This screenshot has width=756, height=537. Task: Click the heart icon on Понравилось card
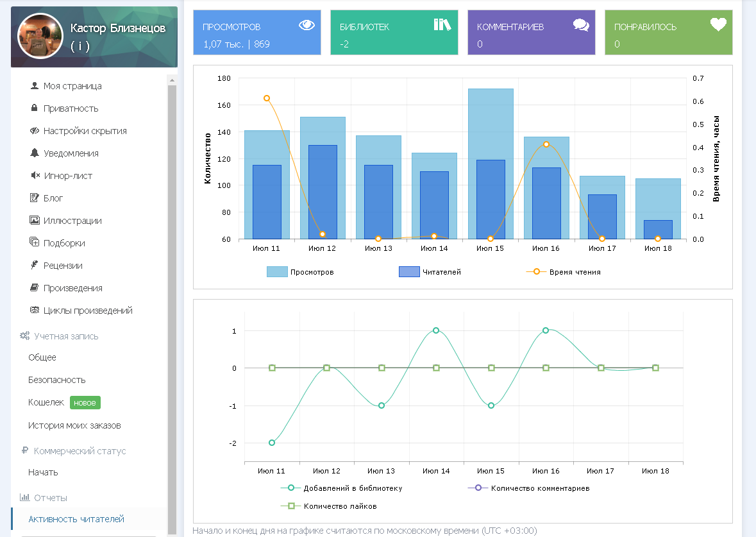(718, 25)
